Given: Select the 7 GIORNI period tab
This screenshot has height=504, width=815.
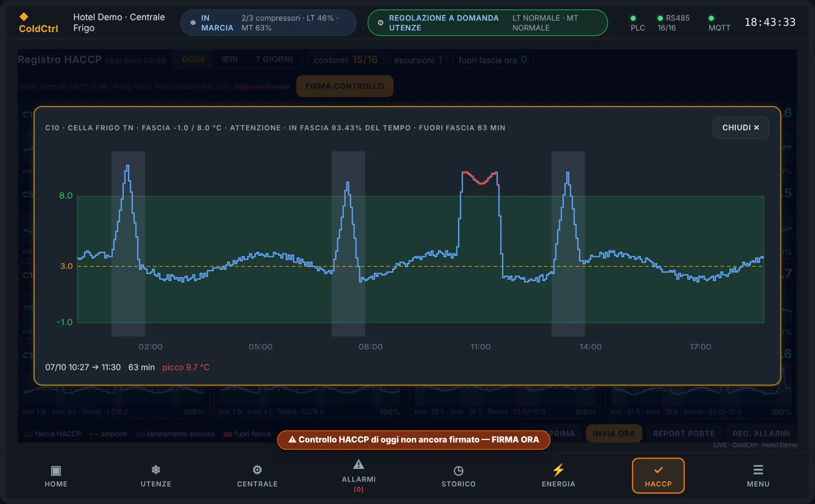Looking at the screenshot, I should (274, 59).
